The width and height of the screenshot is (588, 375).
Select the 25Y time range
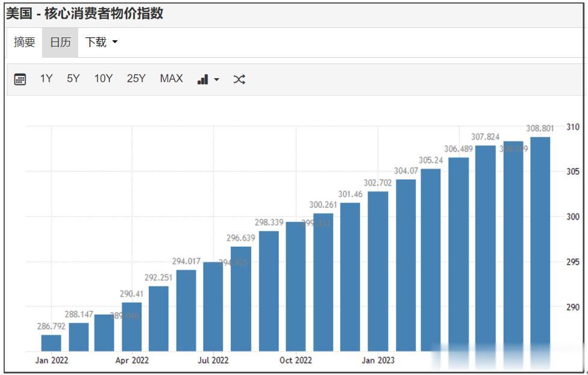pyautogui.click(x=136, y=78)
